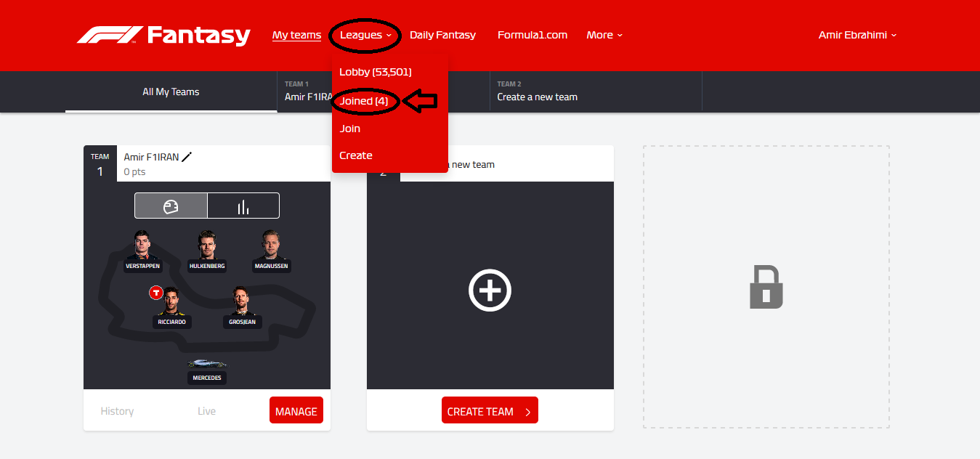The height and width of the screenshot is (459, 980).
Task: Open My teams navigation link
Action: 296,35
